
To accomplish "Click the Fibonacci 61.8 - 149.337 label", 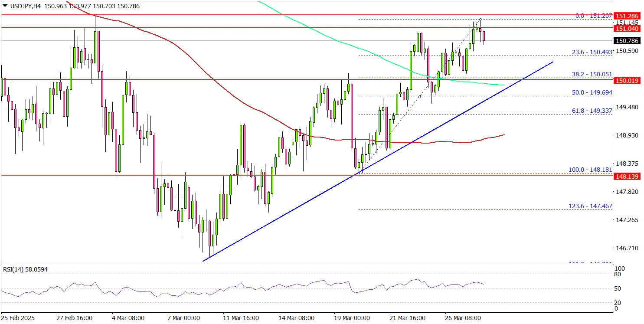I will coord(592,111).
